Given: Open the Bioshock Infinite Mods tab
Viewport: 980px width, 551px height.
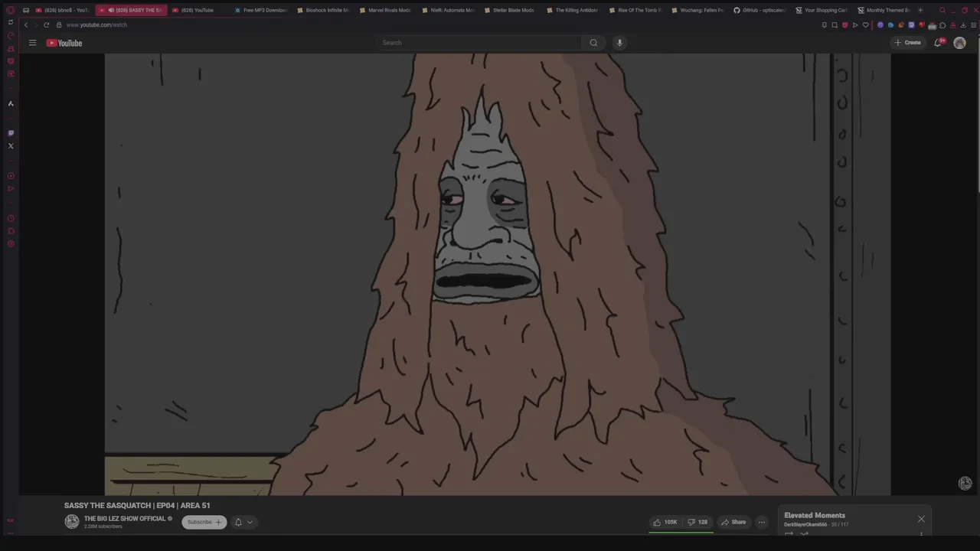Looking at the screenshot, I should (x=323, y=10).
